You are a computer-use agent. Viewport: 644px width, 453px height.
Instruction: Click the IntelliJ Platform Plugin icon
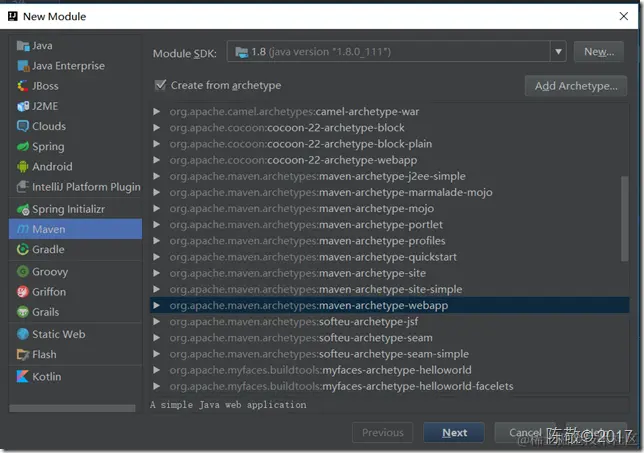(23, 187)
